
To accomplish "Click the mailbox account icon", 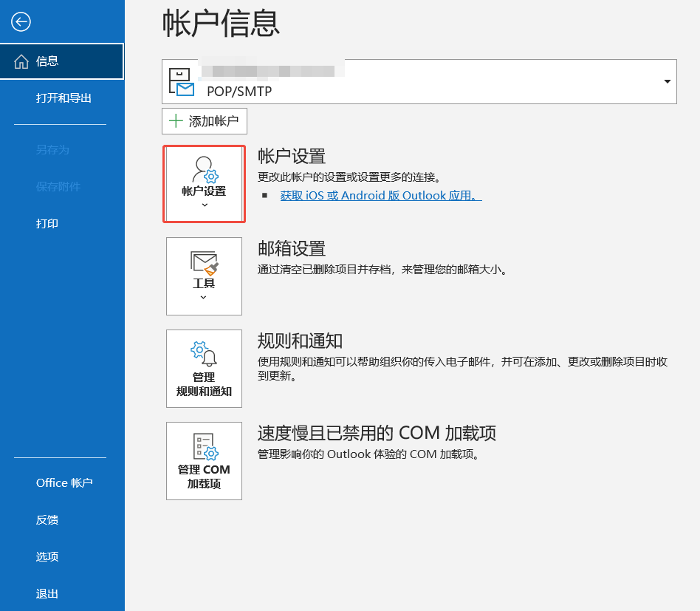I will (181, 82).
